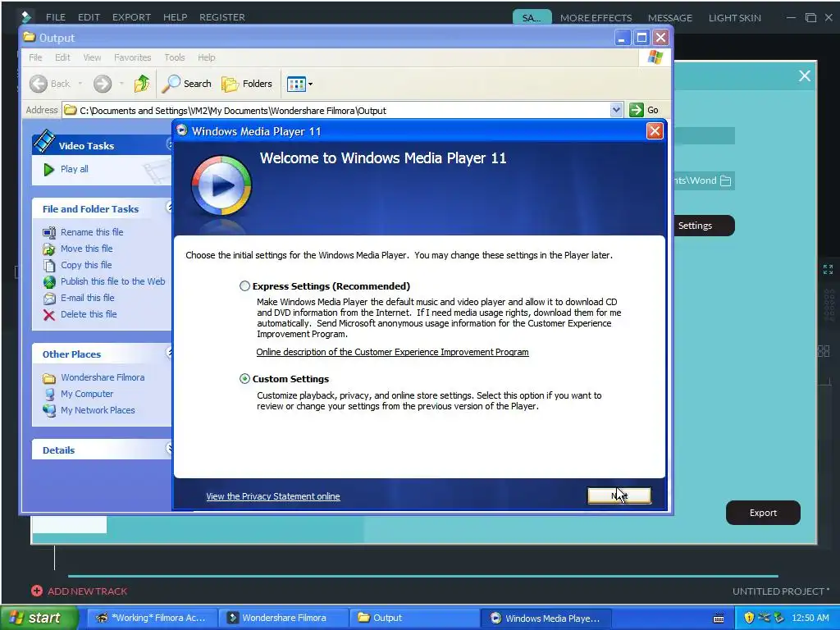Click the E-mail this file icon
Screen dimensions: 840x630
(48, 299)
